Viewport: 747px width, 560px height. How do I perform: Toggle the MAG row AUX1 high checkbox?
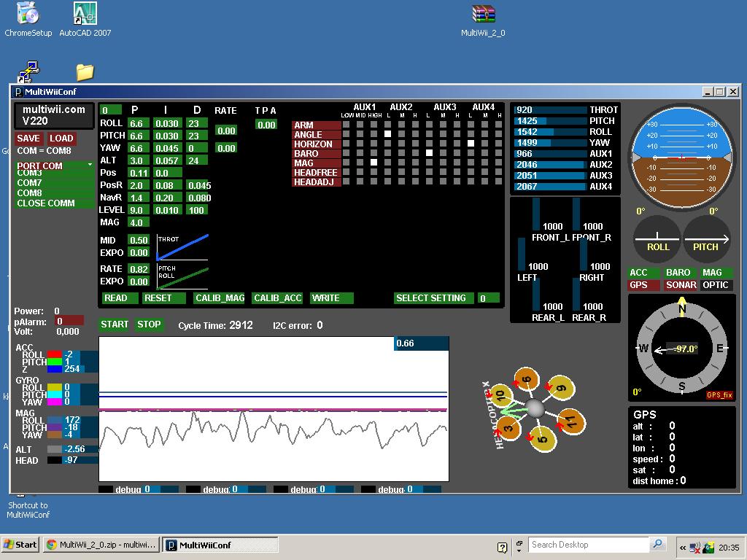point(374,163)
